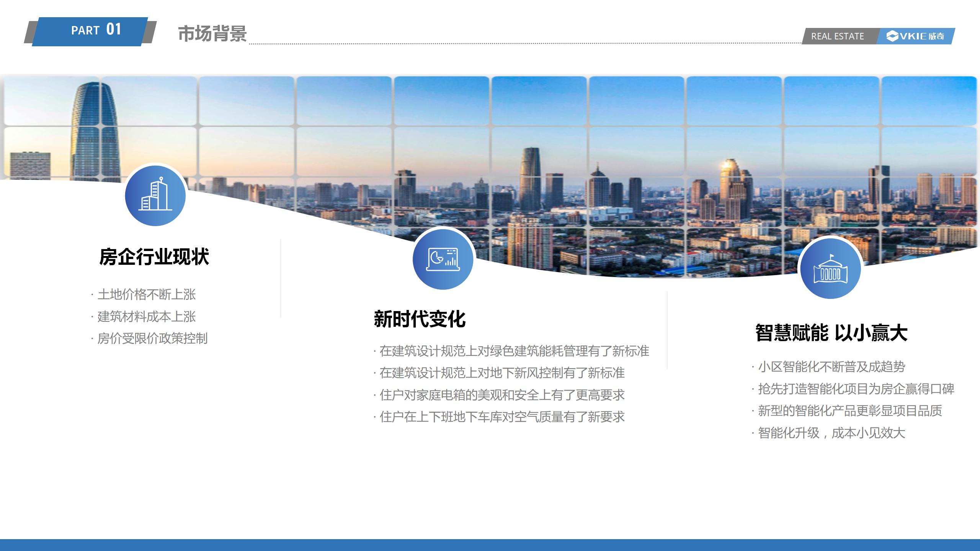
Task: Click the blue footer bar
Action: [x=490, y=545]
